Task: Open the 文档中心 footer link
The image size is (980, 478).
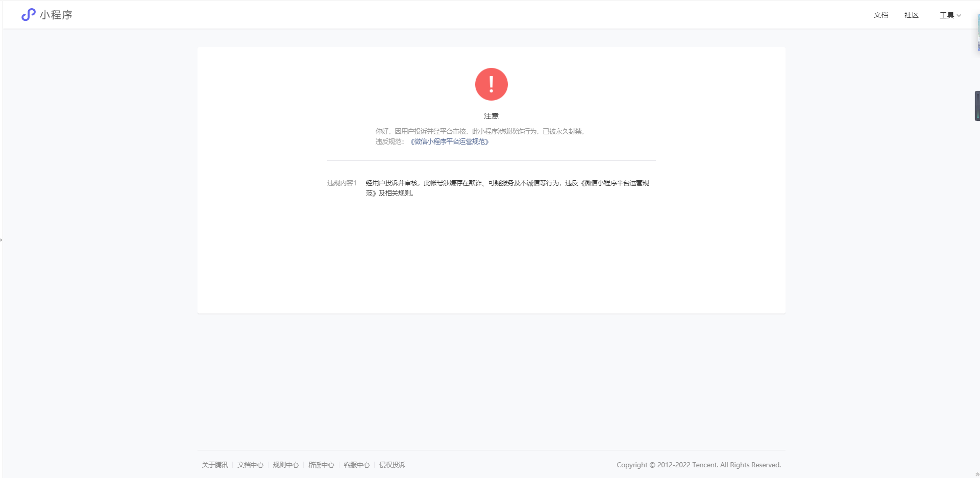Action: (x=250, y=465)
